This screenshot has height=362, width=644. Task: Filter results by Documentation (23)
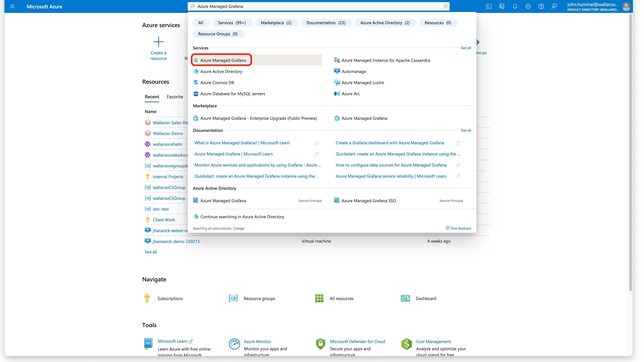pyautogui.click(x=326, y=23)
